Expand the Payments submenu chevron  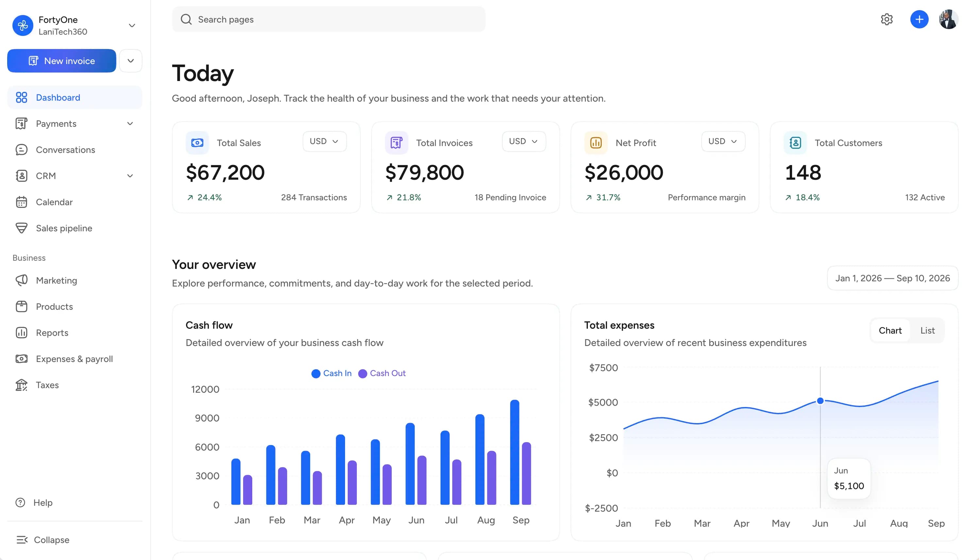(130, 124)
